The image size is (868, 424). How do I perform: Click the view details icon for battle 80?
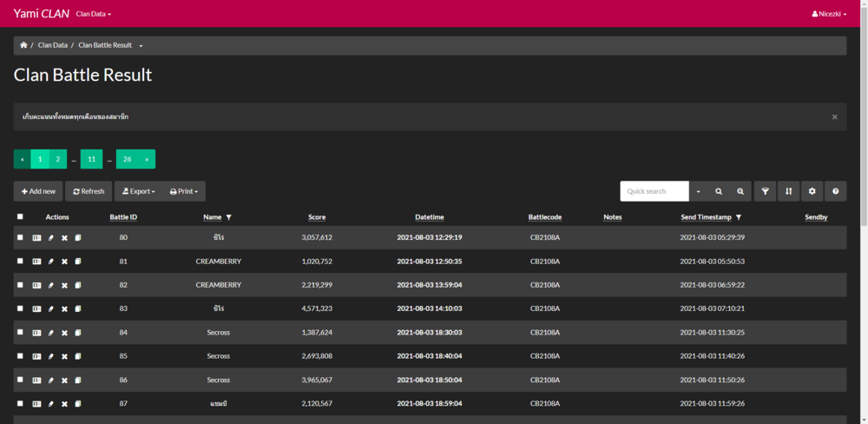point(36,237)
